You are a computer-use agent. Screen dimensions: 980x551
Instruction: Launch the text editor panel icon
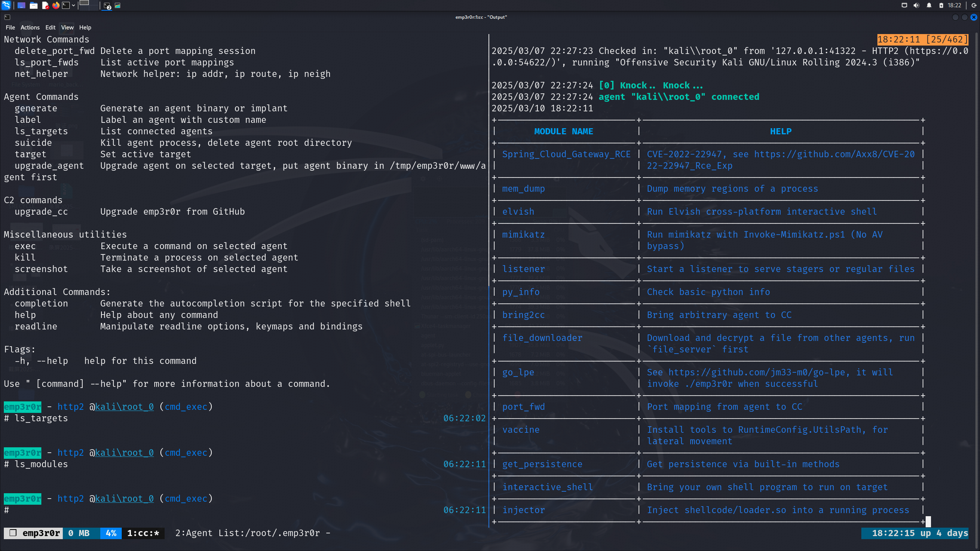point(45,5)
